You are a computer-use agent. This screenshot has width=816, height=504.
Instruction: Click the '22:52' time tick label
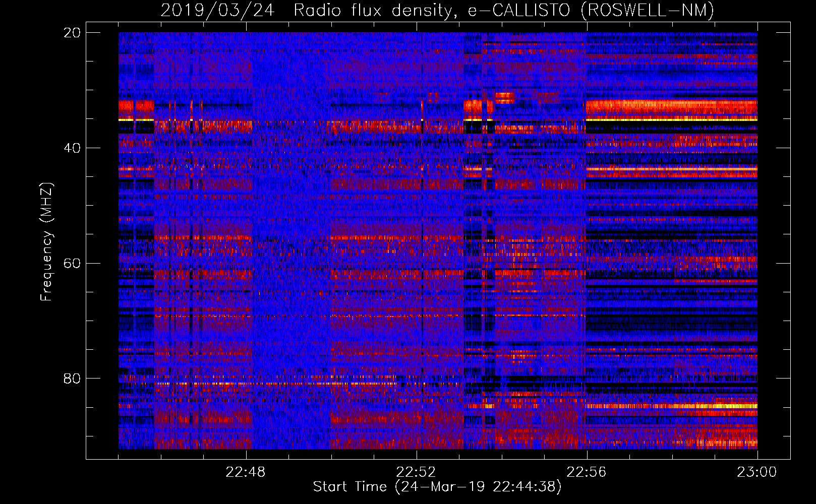coord(416,472)
